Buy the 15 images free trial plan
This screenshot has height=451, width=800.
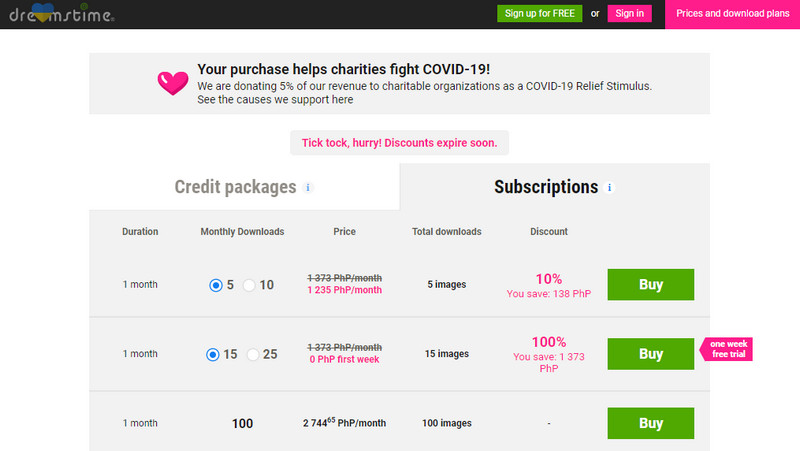point(651,353)
